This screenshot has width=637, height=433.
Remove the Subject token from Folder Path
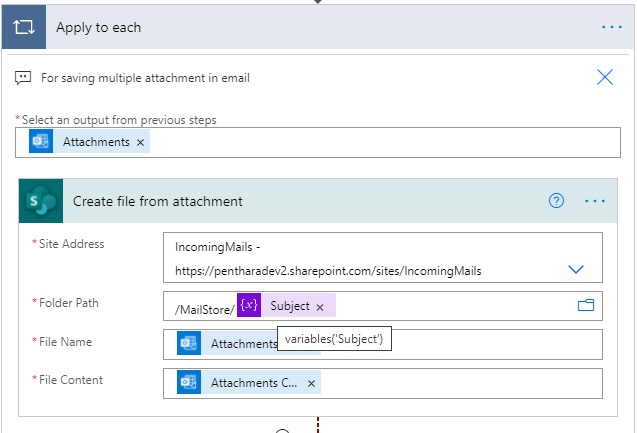coord(320,307)
